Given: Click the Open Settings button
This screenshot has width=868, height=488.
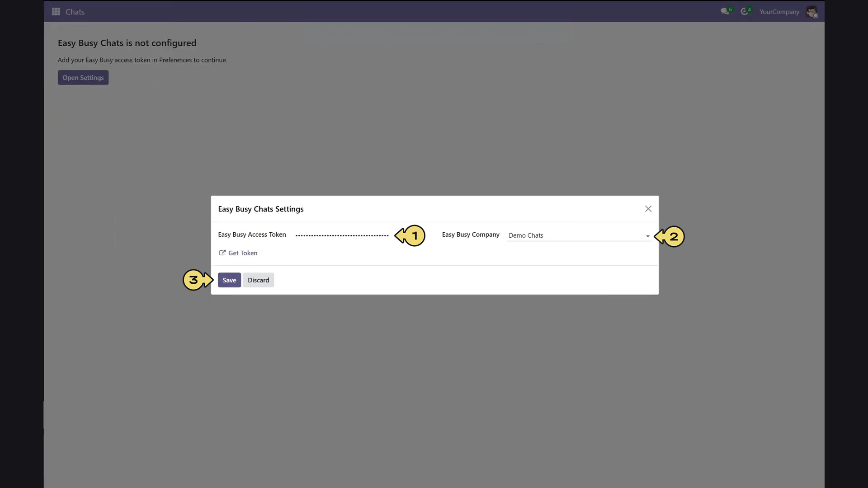Looking at the screenshot, I should (83, 78).
